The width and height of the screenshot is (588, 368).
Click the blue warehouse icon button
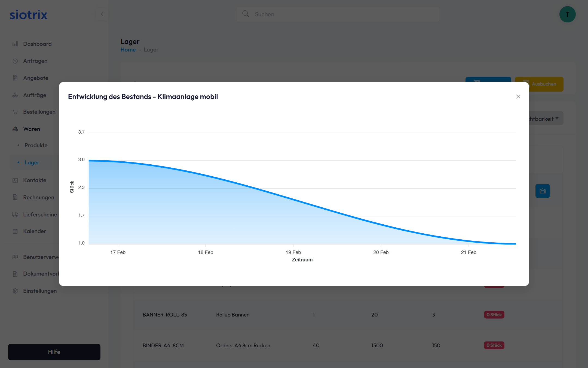pos(542,191)
